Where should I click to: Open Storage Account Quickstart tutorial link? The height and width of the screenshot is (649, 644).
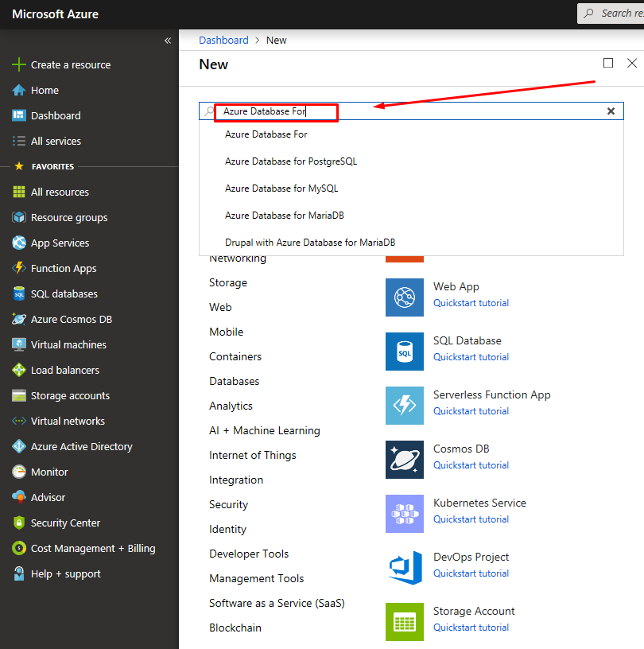point(471,628)
